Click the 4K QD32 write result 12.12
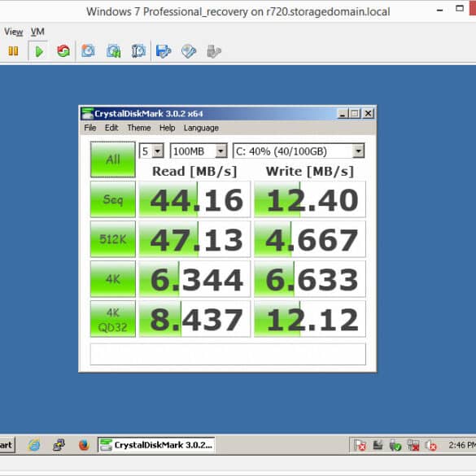The image size is (476, 476). tap(310, 319)
